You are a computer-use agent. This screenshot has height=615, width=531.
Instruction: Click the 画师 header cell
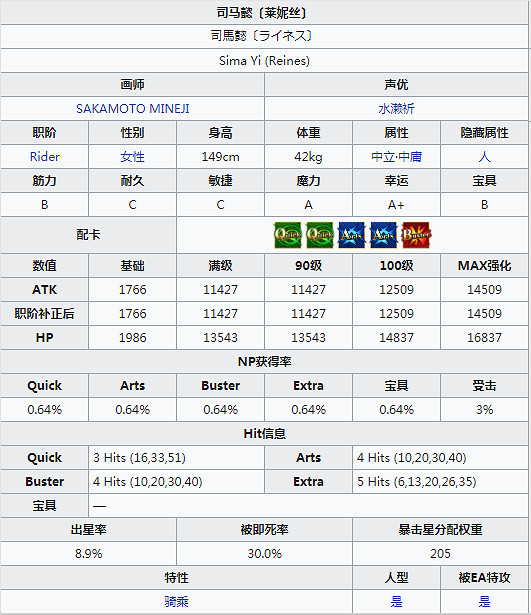tap(133, 85)
